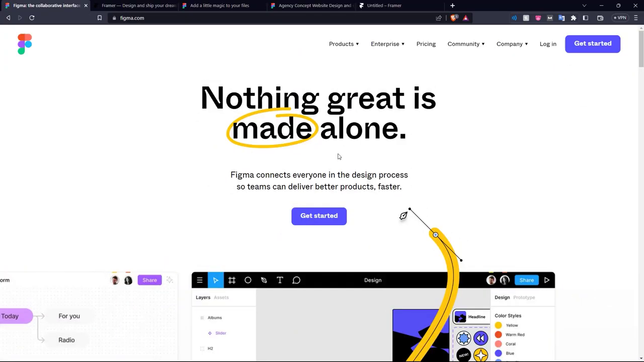Select the Ellipse shape tool
The image size is (644, 362).
pyautogui.click(x=248, y=280)
